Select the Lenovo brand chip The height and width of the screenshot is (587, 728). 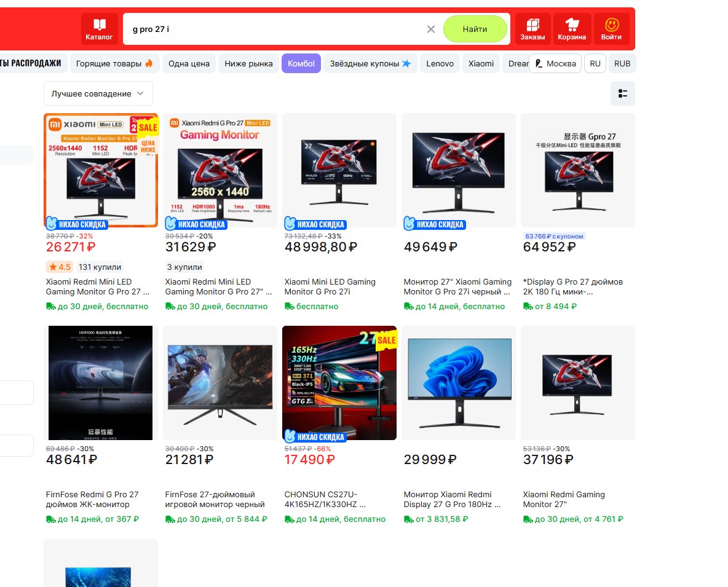pyautogui.click(x=440, y=63)
